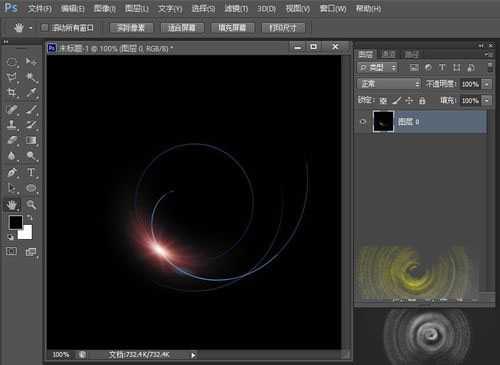Image resolution: width=500 pixels, height=365 pixels.
Task: Select the Eraser tool
Action: (x=12, y=140)
